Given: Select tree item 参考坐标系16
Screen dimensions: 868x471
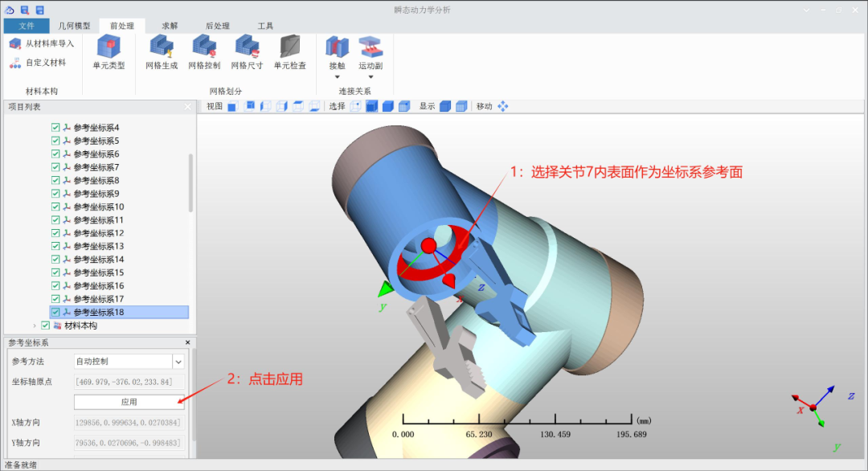Looking at the screenshot, I should pyautogui.click(x=99, y=285).
